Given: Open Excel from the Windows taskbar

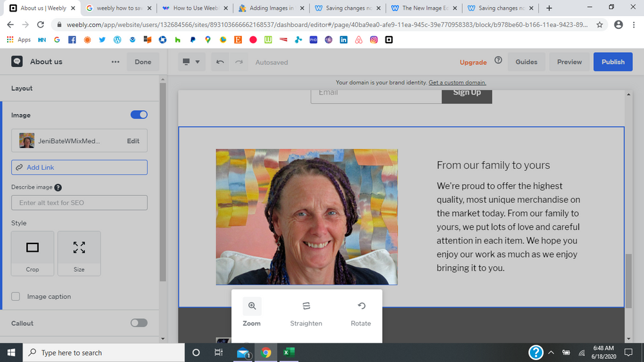Looking at the screenshot, I should point(289,352).
